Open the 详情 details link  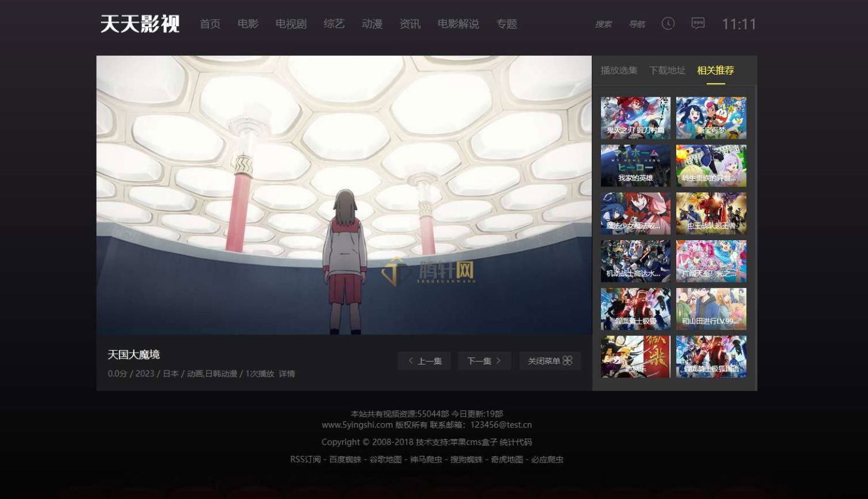tap(287, 374)
